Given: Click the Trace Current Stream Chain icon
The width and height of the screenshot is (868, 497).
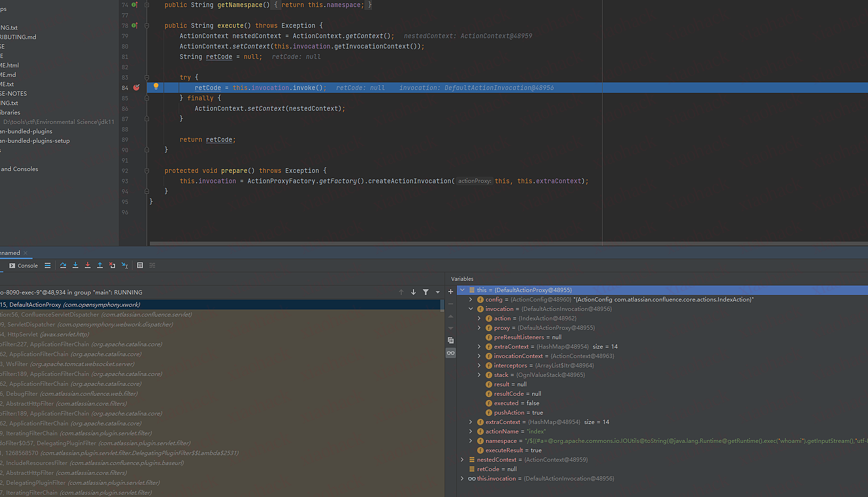Looking at the screenshot, I should coord(152,266).
